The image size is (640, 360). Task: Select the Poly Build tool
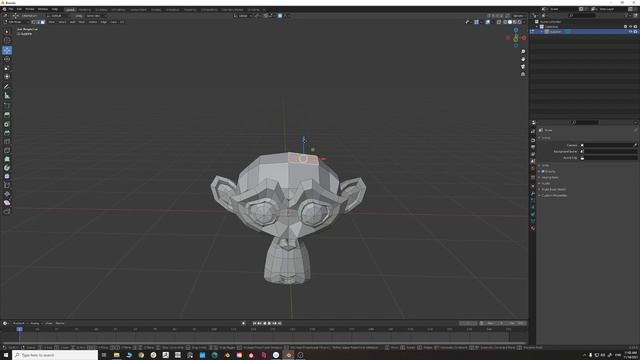tap(7, 159)
